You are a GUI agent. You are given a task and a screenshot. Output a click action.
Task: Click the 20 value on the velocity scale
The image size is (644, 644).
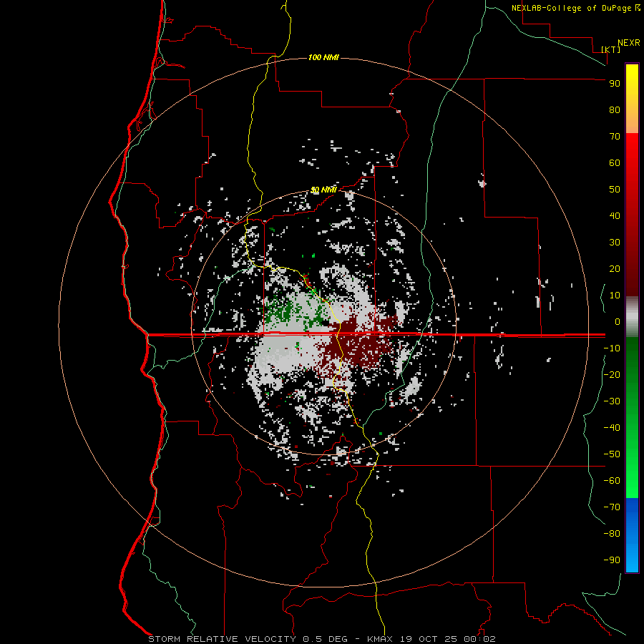point(615,269)
